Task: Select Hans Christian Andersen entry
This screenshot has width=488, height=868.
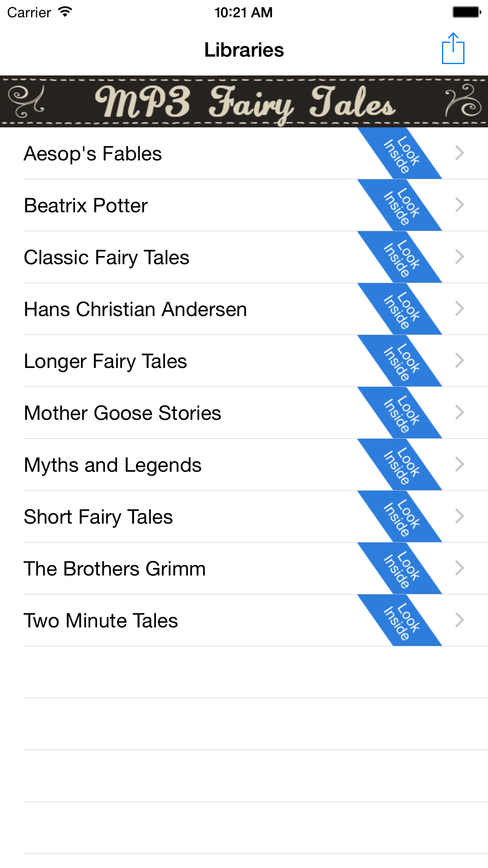Action: [135, 309]
